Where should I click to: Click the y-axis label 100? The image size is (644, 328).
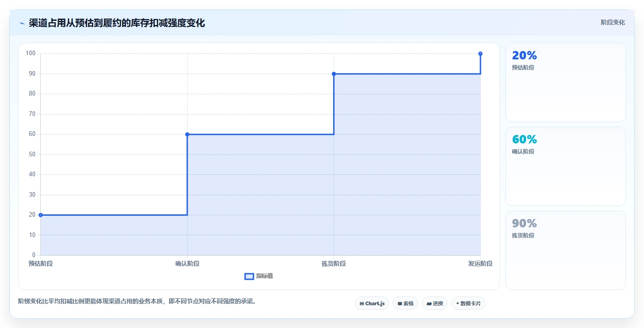pyautogui.click(x=31, y=53)
